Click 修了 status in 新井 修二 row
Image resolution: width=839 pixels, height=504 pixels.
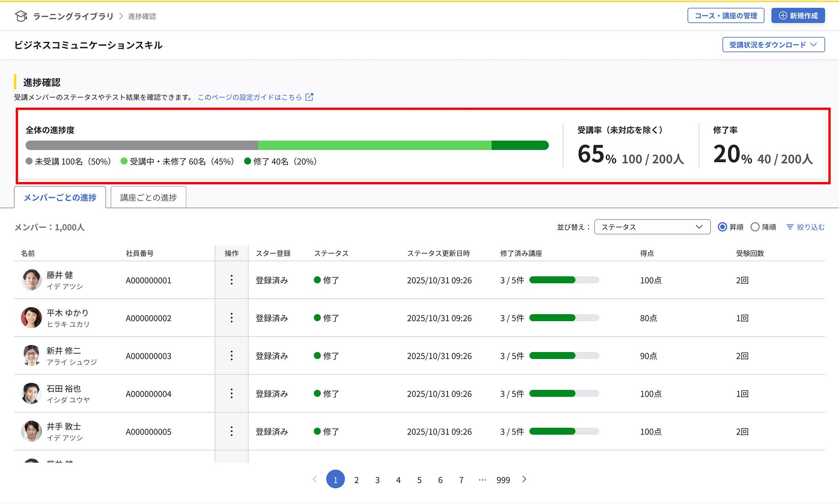(326, 356)
